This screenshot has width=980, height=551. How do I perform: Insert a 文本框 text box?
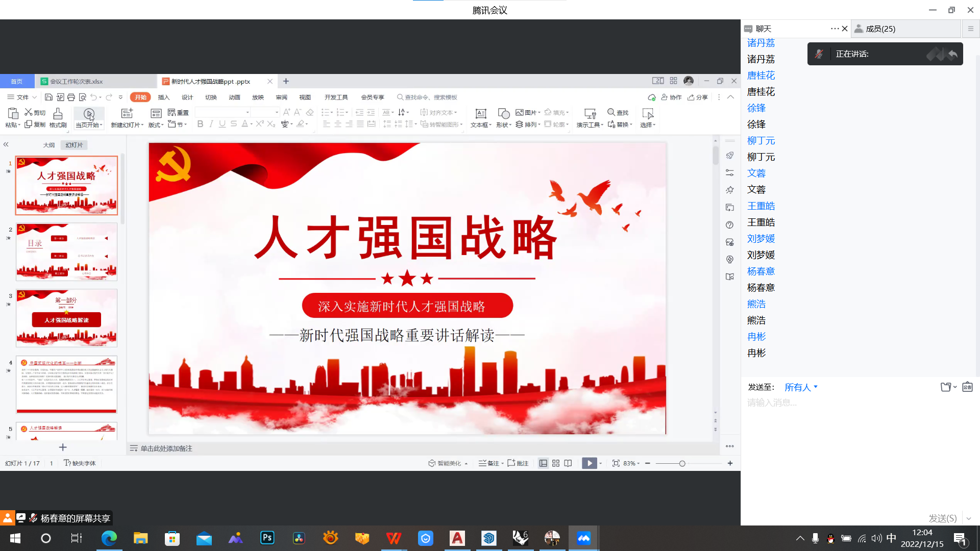[480, 118]
